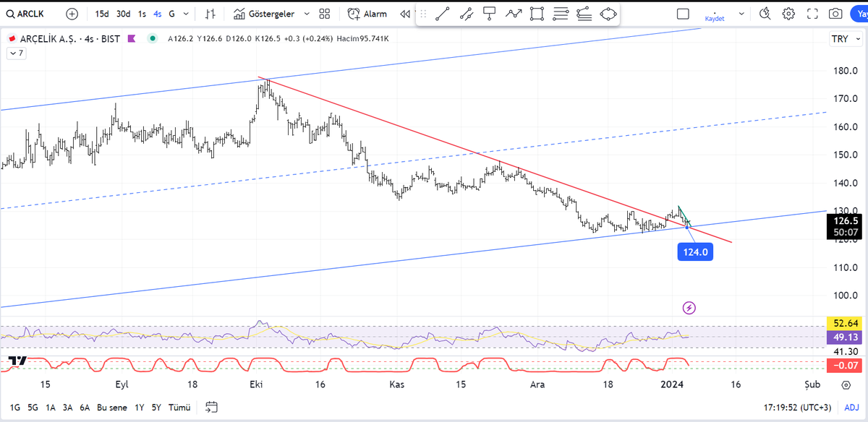
Task: Click the chart layout square icon
Action: 683,14
